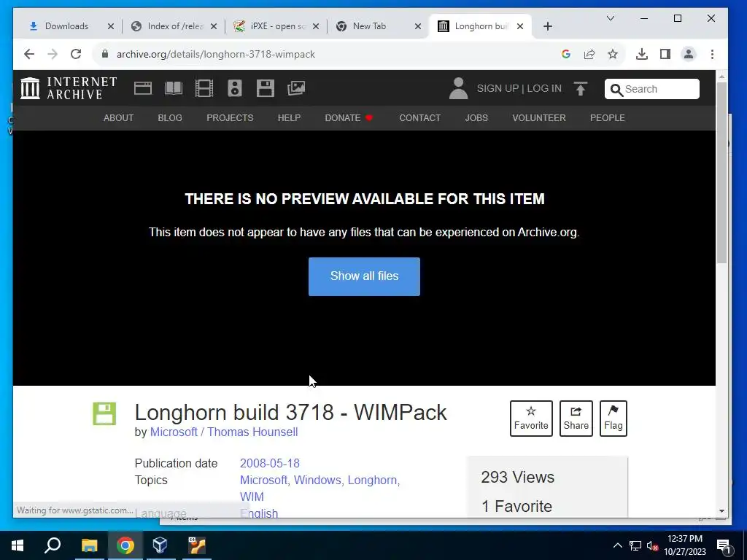Open the WIM topic link
Image resolution: width=747 pixels, height=560 pixels.
coord(252,497)
